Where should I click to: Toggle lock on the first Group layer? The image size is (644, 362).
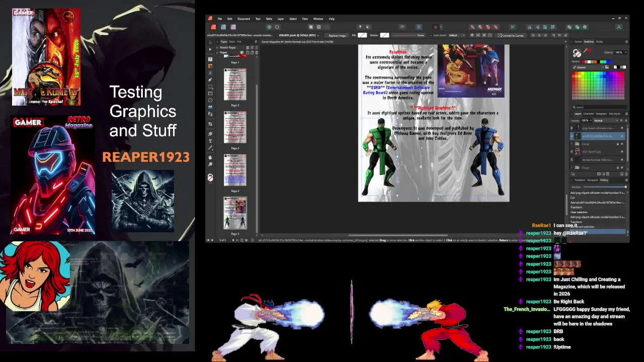tap(618, 144)
